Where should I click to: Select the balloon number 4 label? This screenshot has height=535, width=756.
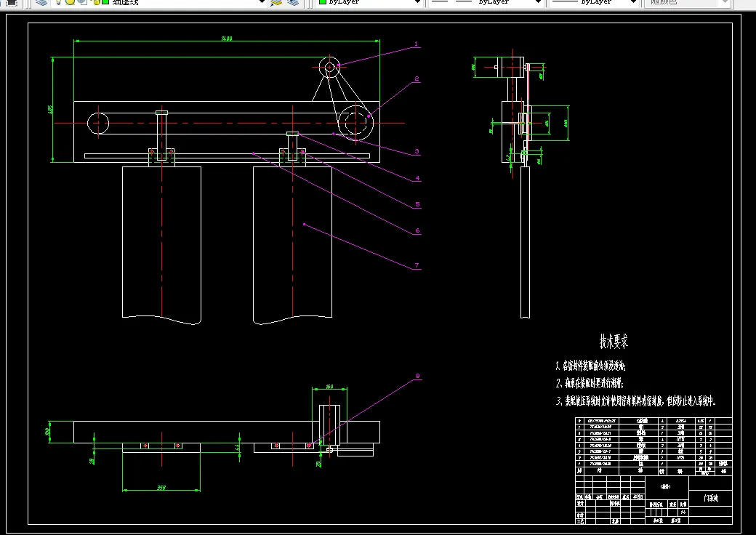pyautogui.click(x=417, y=178)
